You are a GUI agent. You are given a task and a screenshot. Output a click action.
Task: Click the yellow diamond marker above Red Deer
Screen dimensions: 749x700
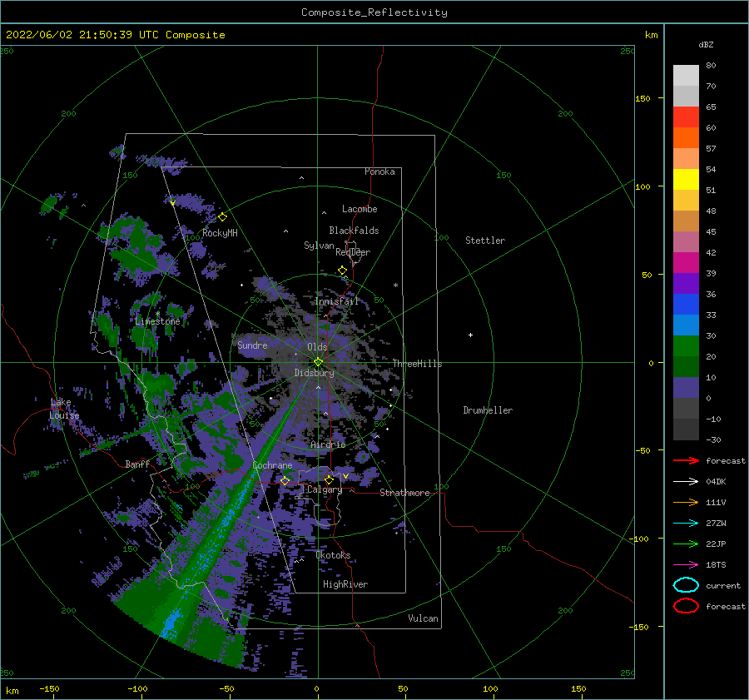[342, 271]
